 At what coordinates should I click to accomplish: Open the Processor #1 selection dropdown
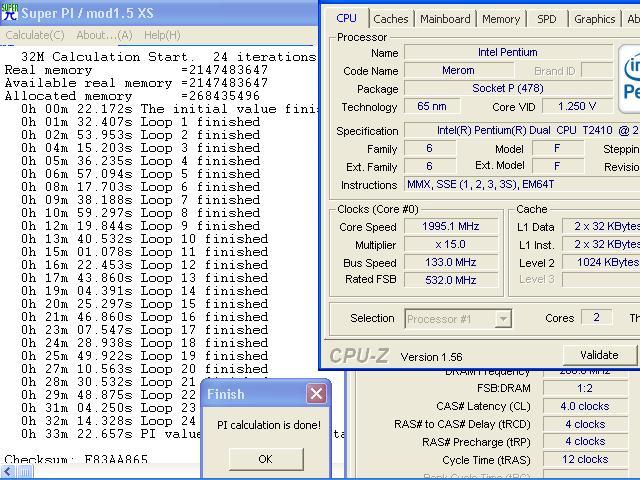(458, 318)
